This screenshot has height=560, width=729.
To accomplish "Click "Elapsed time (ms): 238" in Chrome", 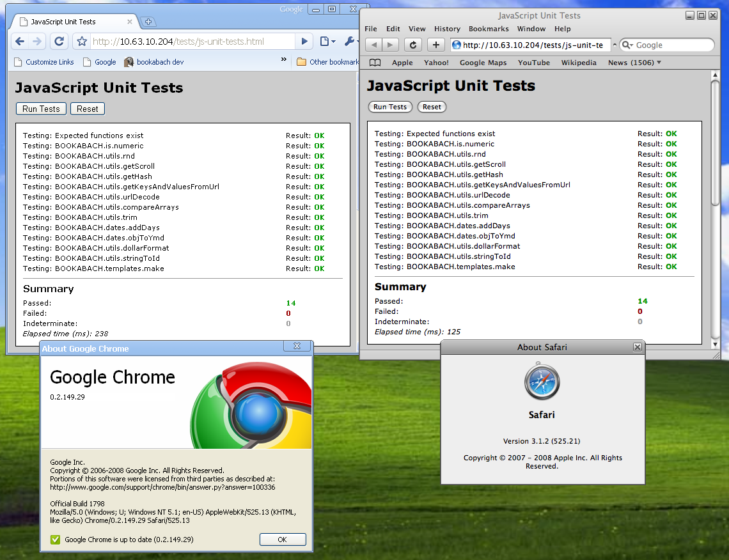I will (x=66, y=334).
